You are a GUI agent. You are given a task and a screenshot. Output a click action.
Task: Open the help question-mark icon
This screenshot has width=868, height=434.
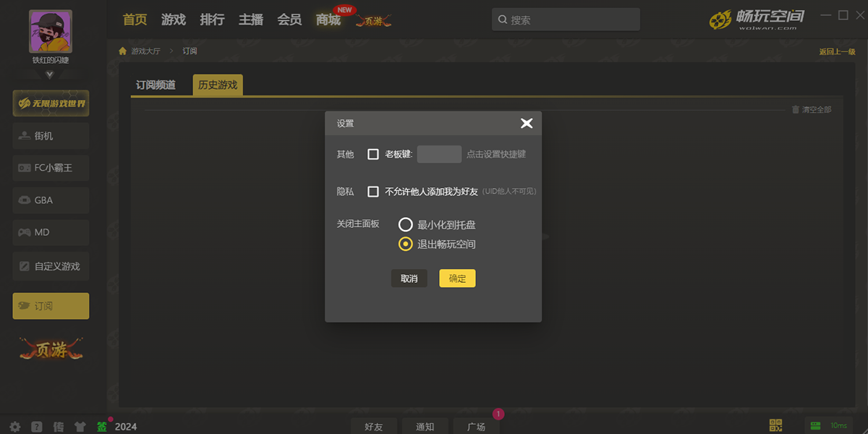click(x=37, y=427)
